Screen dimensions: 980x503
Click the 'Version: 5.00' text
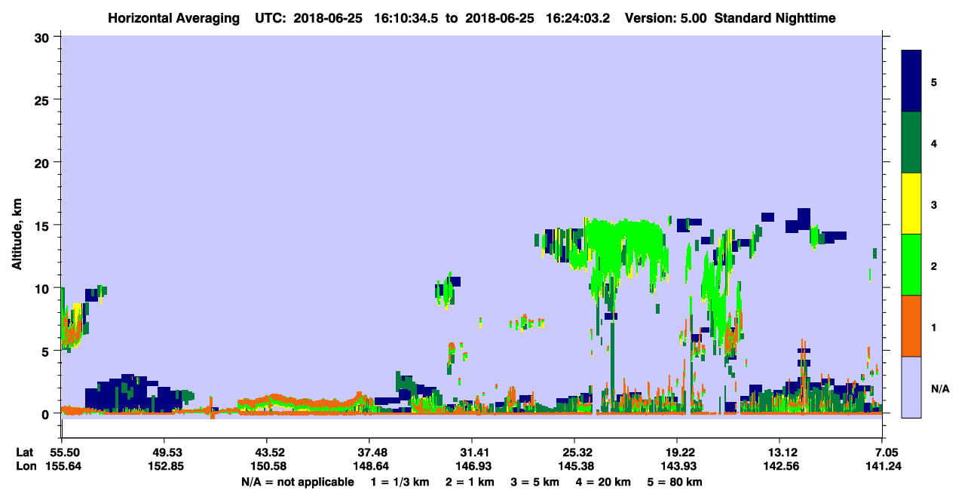tap(666, 17)
